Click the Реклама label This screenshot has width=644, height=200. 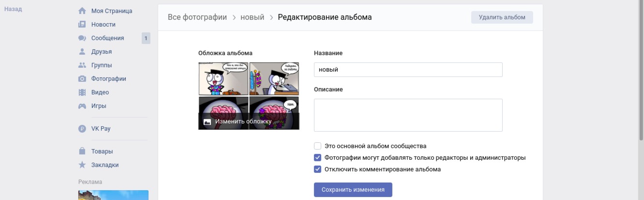click(x=90, y=182)
